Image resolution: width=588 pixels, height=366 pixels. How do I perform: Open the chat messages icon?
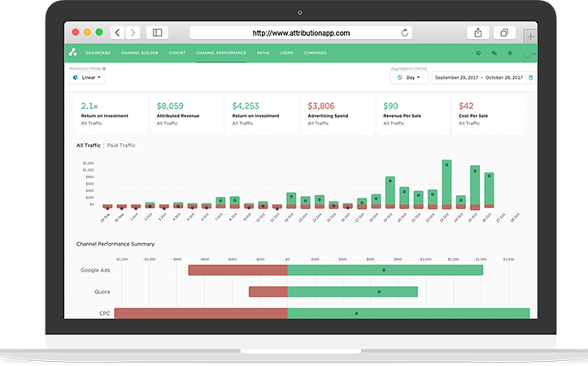point(494,53)
